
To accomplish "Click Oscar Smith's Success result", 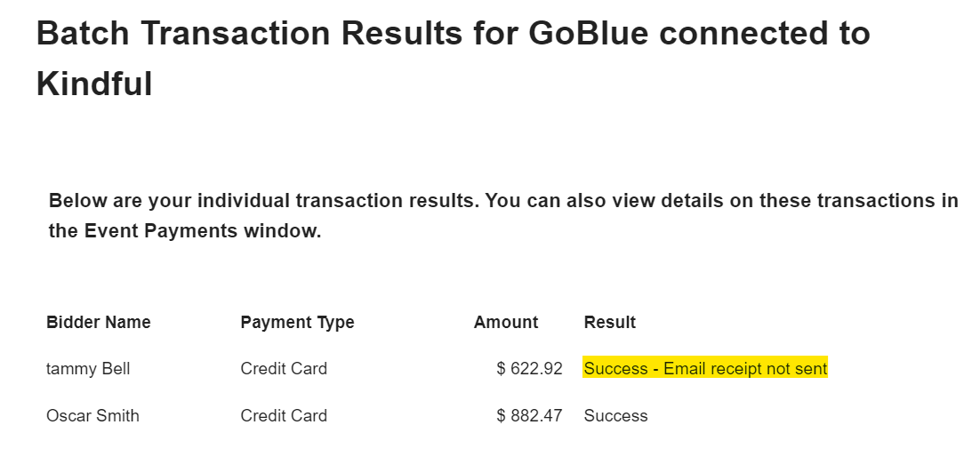I will coord(615,415).
